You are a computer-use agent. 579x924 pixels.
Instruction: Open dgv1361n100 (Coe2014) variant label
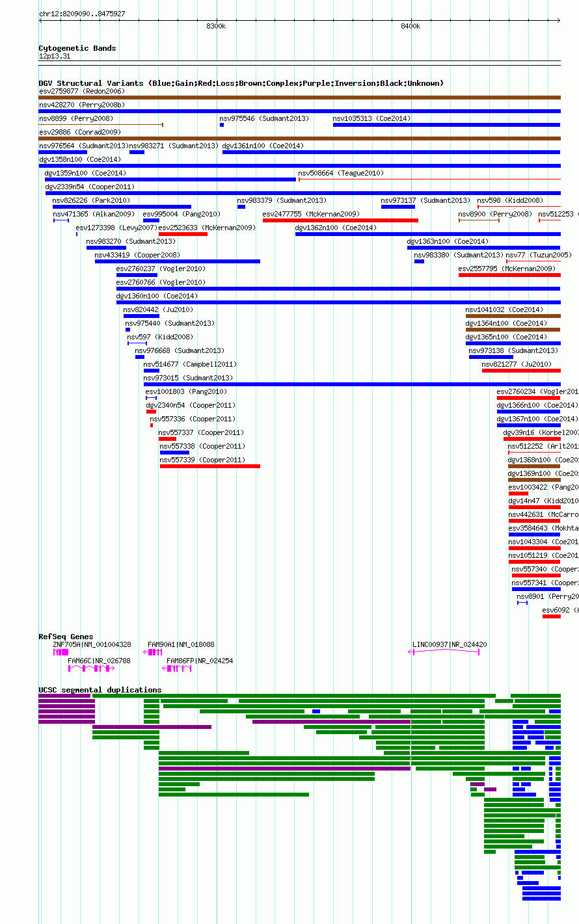point(263,146)
